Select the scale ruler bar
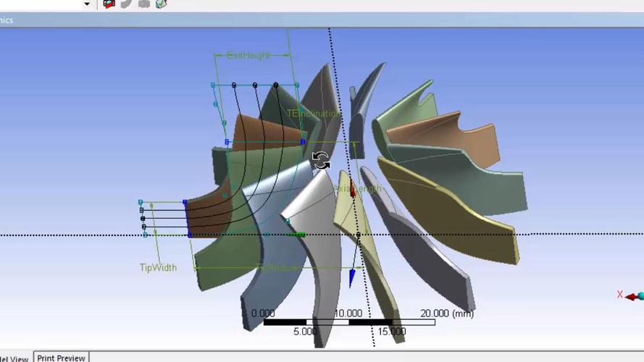Screen dimensions: 644x362 pyautogui.click(x=349, y=323)
